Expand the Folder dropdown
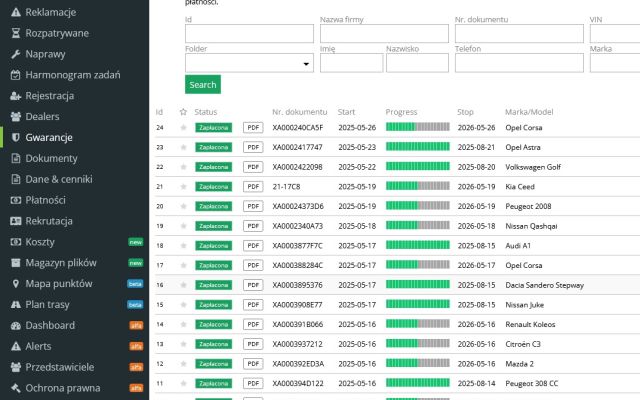 pyautogui.click(x=249, y=64)
